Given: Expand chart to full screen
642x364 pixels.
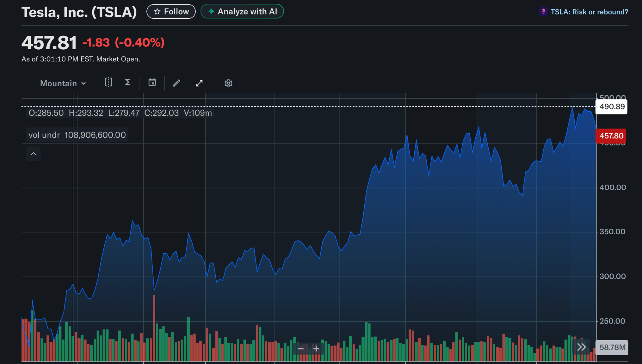Looking at the screenshot, I should 199,83.
